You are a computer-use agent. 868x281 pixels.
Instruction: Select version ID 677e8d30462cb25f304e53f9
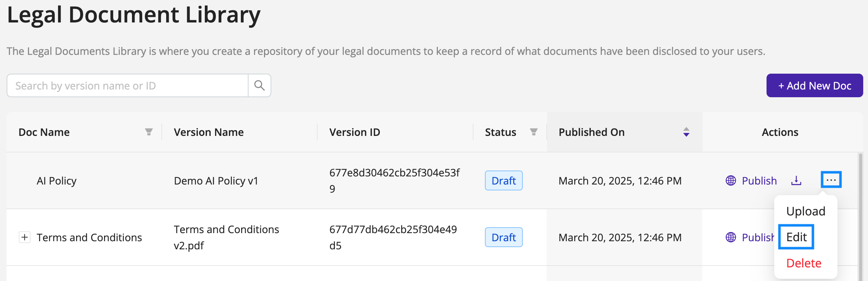(394, 180)
